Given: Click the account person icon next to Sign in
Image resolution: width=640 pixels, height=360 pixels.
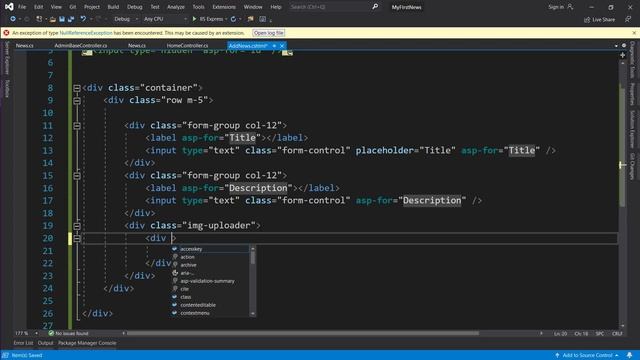Looking at the screenshot, I should coord(570,7).
